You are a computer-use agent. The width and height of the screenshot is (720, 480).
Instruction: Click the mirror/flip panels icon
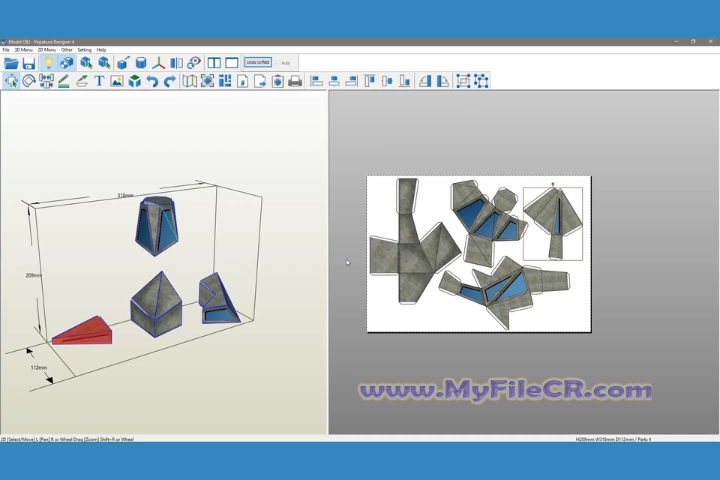point(176,63)
